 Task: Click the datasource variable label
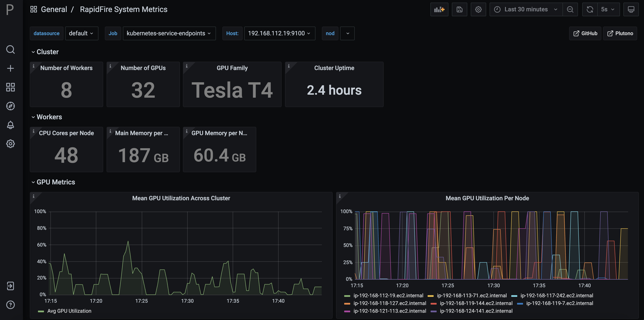(47, 33)
